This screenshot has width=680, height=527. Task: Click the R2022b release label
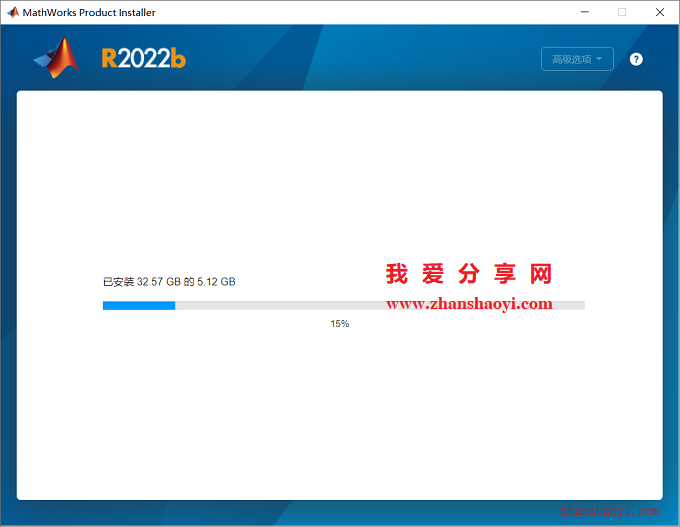pyautogui.click(x=144, y=58)
